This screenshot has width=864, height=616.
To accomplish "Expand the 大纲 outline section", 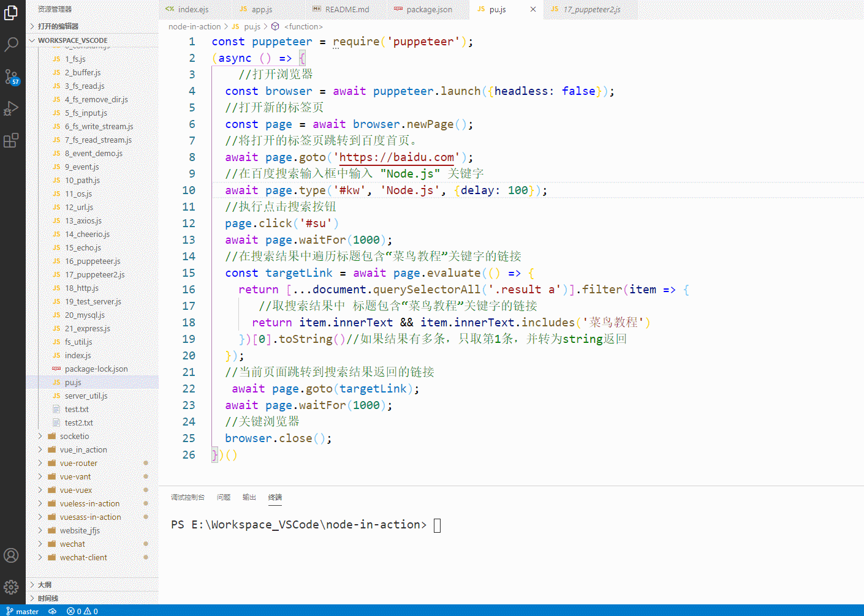I will pos(92,585).
